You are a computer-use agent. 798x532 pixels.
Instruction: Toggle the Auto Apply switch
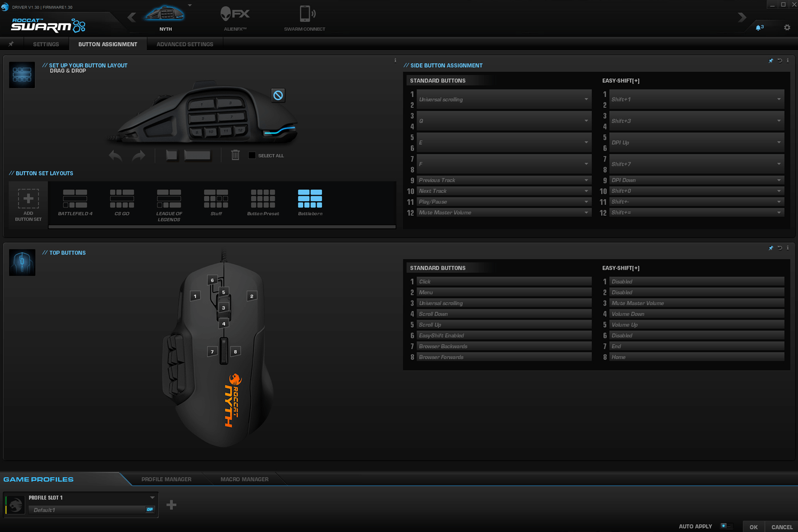click(726, 526)
